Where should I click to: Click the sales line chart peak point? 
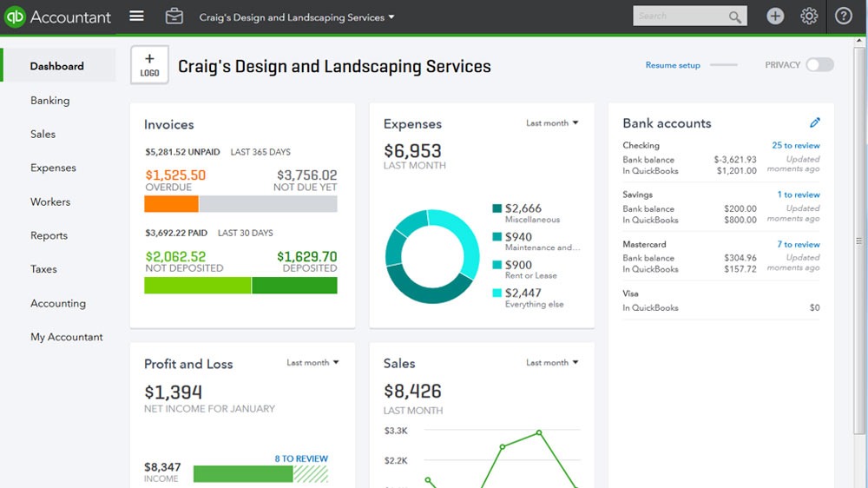click(539, 432)
